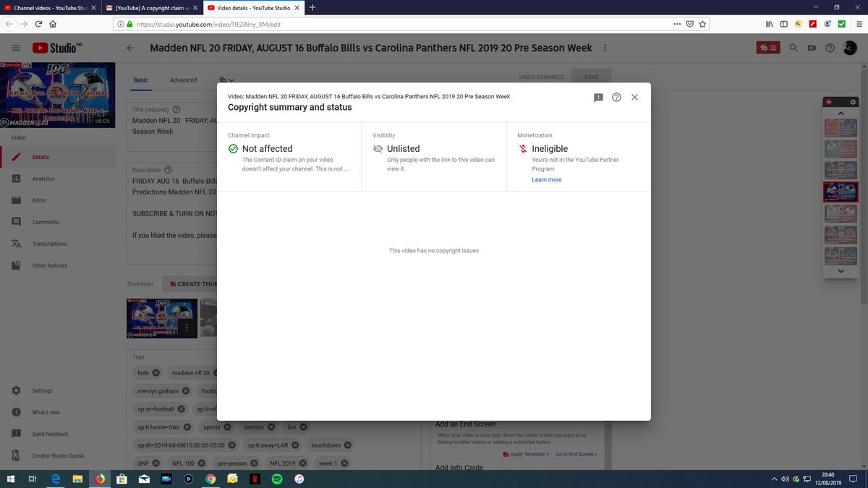Click the Title help question mark icon

[176, 109]
